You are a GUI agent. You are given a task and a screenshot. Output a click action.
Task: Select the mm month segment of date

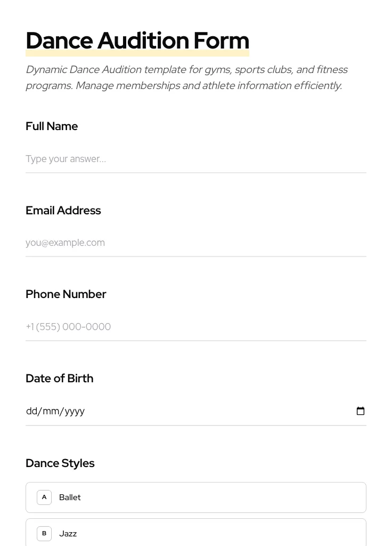point(51,411)
